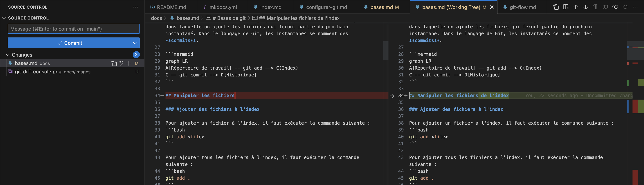Click the image file icon of git-diff-console.png

(10, 72)
